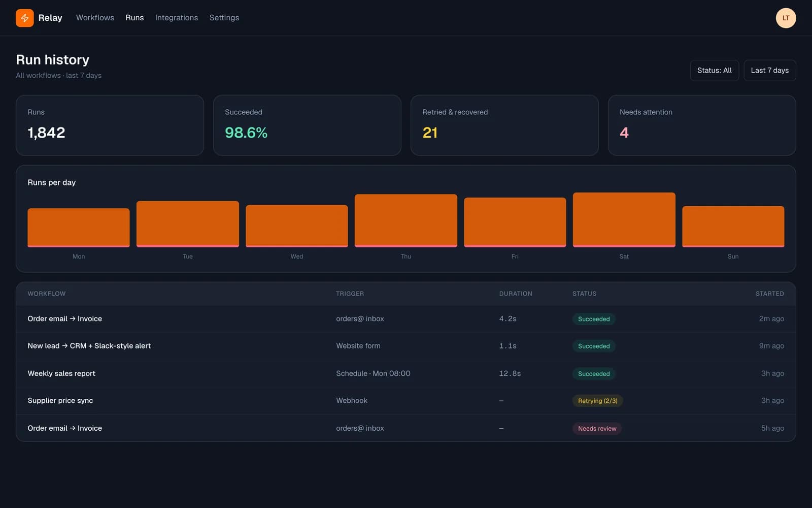Go to the Workflows nav item
Viewport: 812px width, 508px height.
tap(95, 18)
